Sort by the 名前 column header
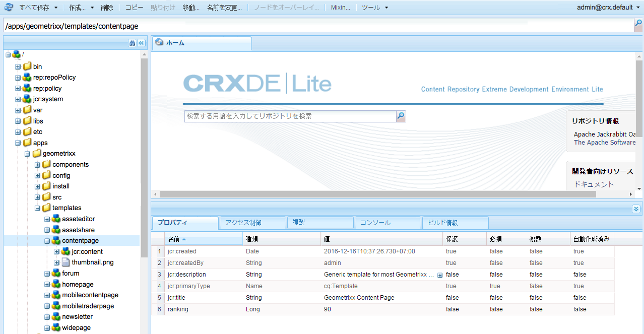Viewport: 644px width, 334px height. coord(204,239)
